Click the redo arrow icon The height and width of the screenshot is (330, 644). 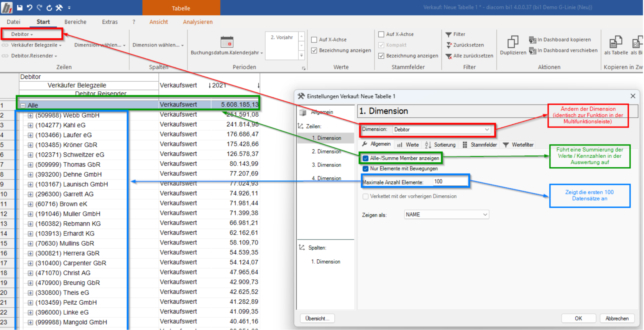click(39, 7)
